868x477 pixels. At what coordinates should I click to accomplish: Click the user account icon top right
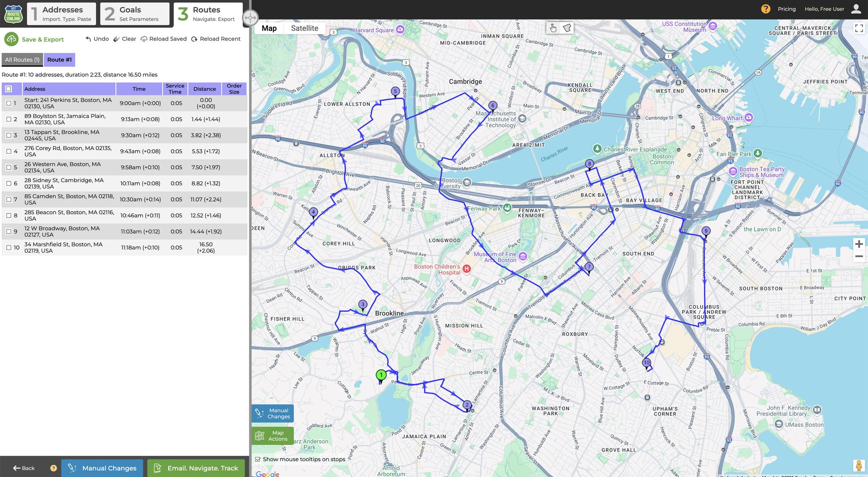coord(856,9)
